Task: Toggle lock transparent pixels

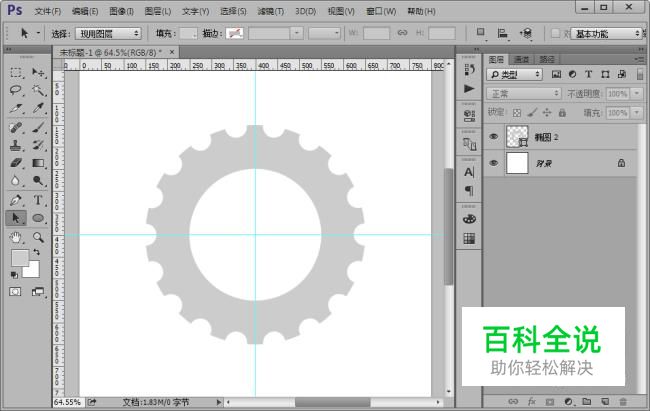Action: tap(517, 112)
